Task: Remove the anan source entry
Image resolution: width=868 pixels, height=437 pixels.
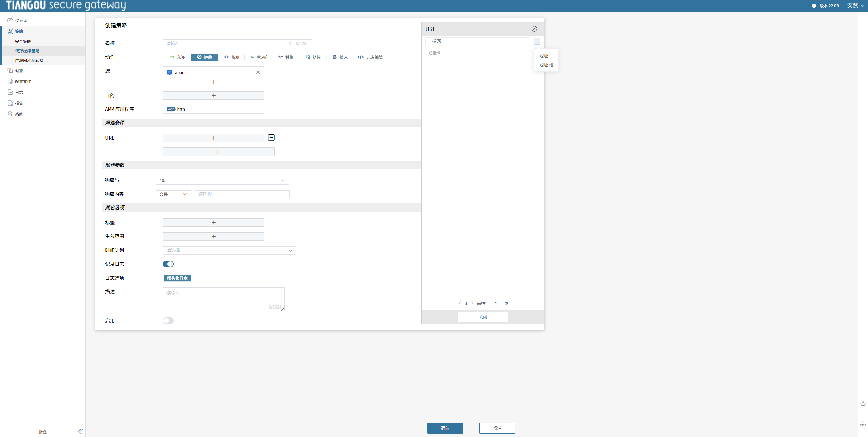Action: click(x=258, y=72)
